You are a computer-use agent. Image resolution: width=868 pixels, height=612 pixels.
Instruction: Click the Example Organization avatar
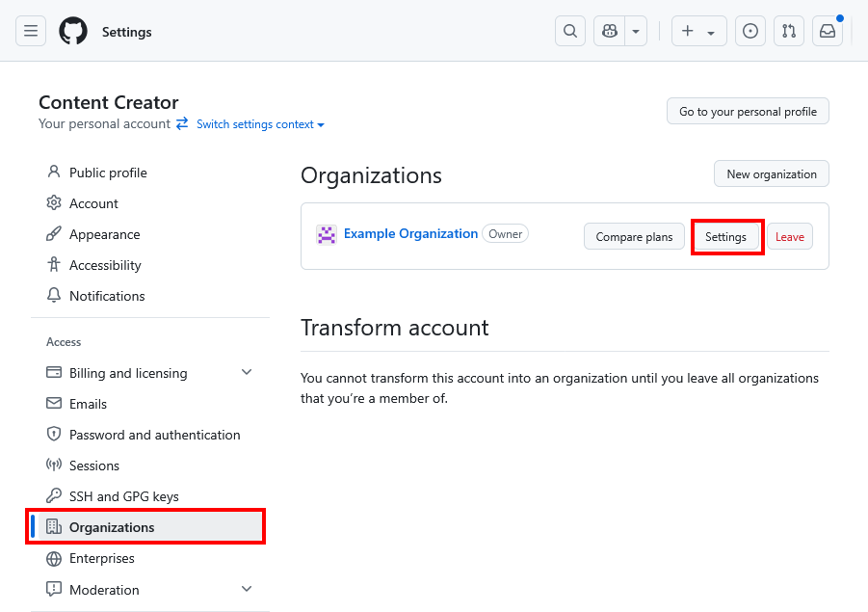[327, 234]
